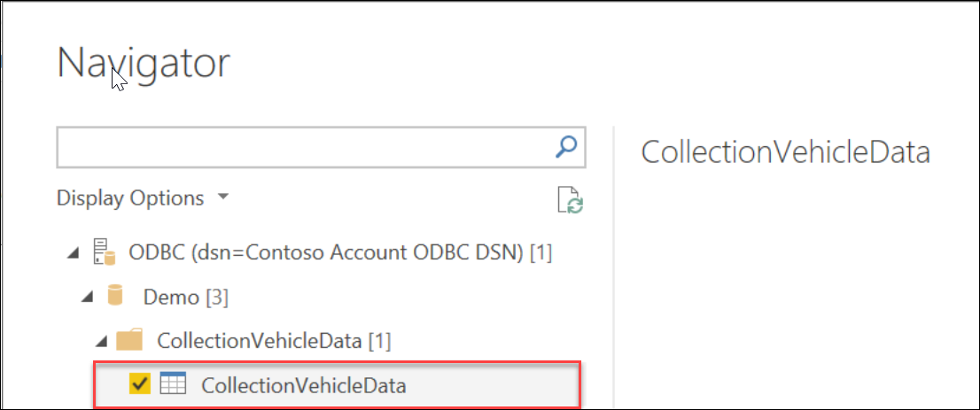Open the Display Options menu label
This screenshot has width=980, height=410.
click(130, 198)
